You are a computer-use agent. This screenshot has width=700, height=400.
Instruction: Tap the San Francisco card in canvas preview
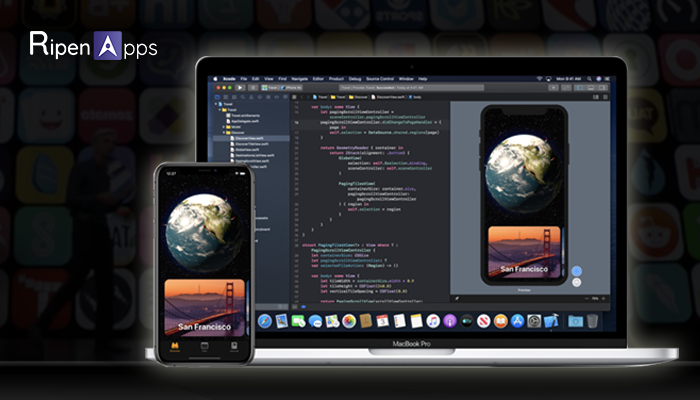pos(524,252)
